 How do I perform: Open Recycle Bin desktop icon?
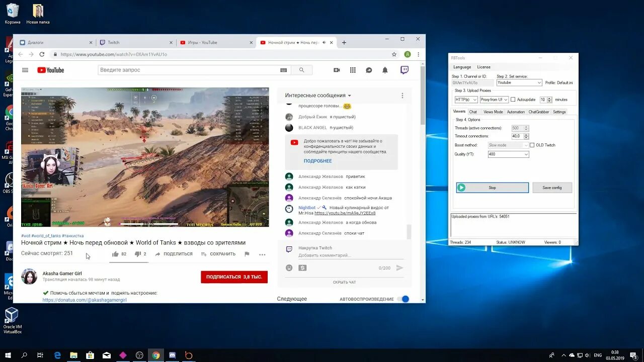(x=13, y=14)
